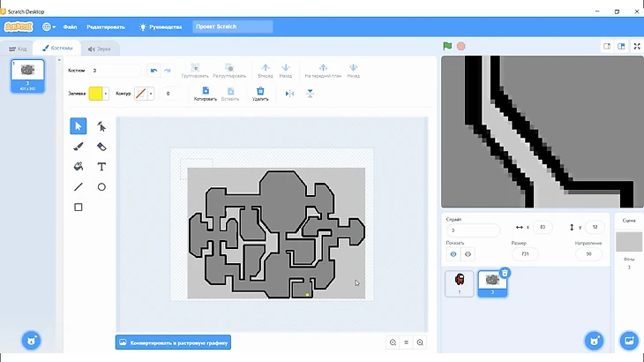This screenshot has width=644, height=362.
Task: Click the costume name field
Action: click(115, 71)
